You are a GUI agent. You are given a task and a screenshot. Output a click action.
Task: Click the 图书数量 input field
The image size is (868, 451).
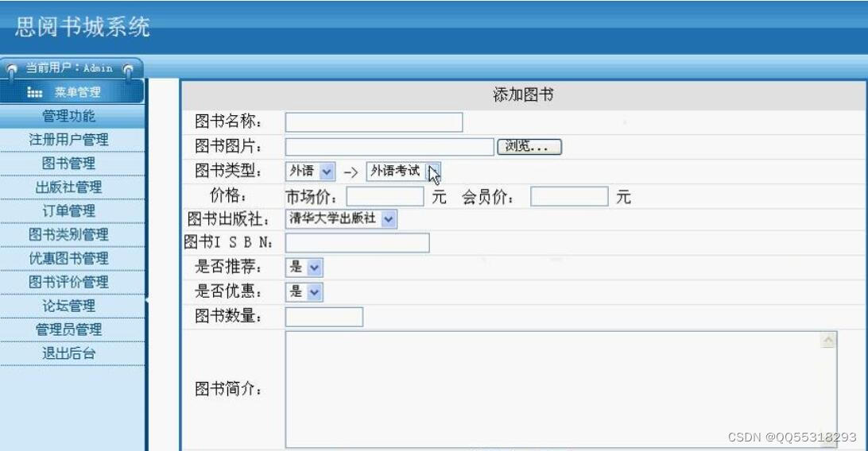tap(324, 317)
